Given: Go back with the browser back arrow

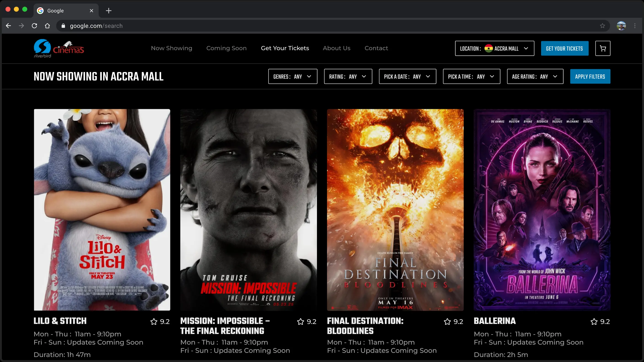Looking at the screenshot, I should [x=8, y=26].
